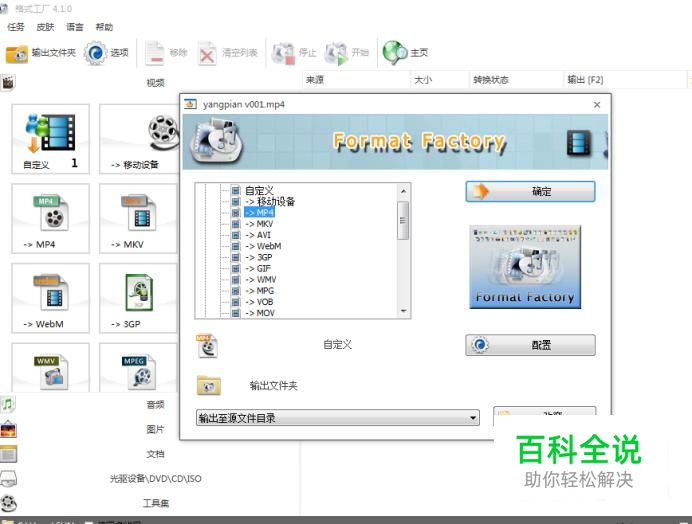Select -> AVI in the format tree
This screenshot has width=692, height=524.
(x=258, y=235)
